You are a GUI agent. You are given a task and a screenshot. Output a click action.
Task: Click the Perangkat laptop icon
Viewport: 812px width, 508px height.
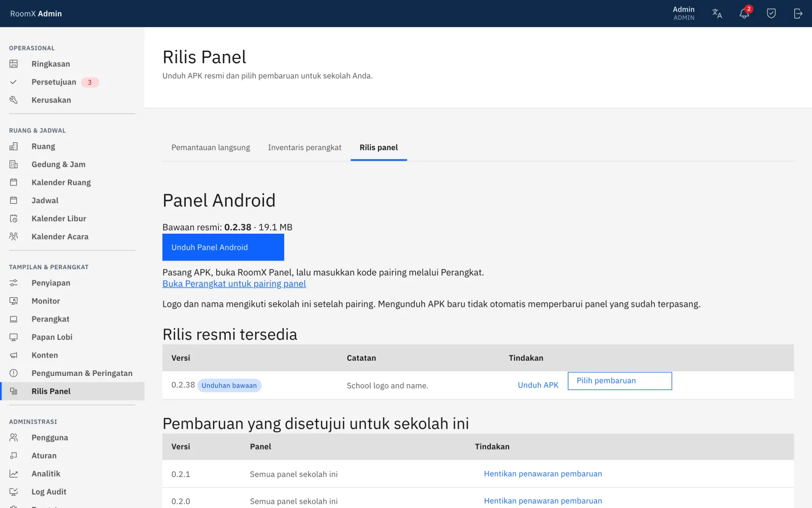(14, 319)
